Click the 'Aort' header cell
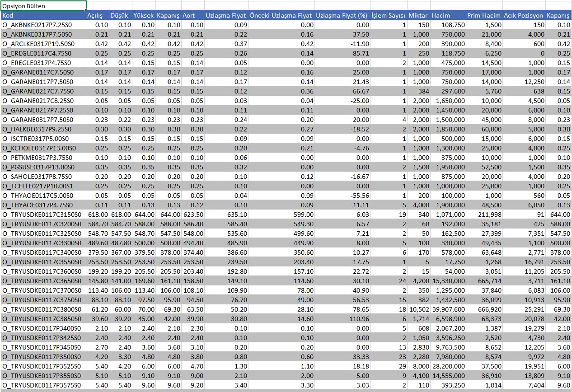This screenshot has height=392, width=572. (193, 15)
